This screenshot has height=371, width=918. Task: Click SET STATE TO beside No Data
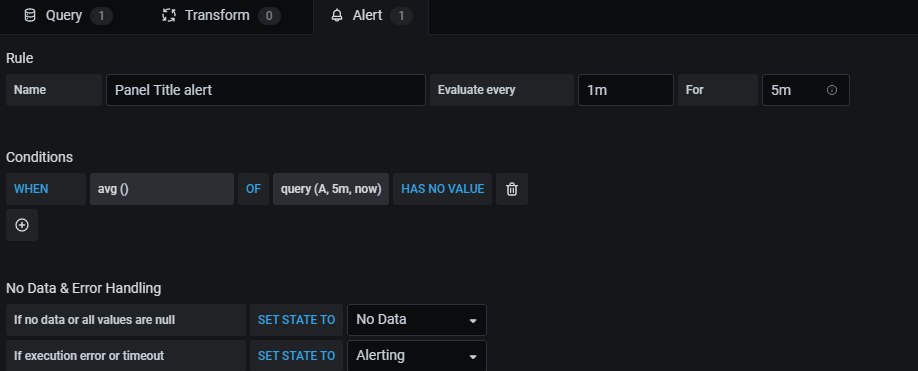pyautogui.click(x=296, y=320)
